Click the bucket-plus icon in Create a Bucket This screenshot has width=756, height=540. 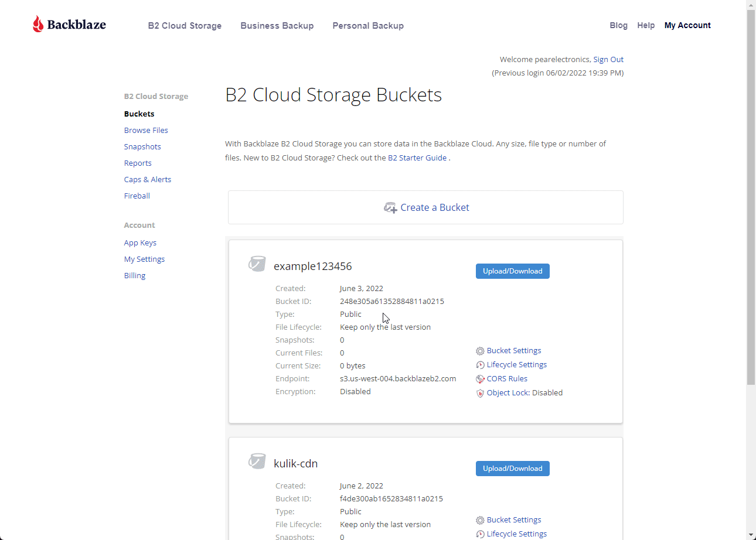click(390, 207)
